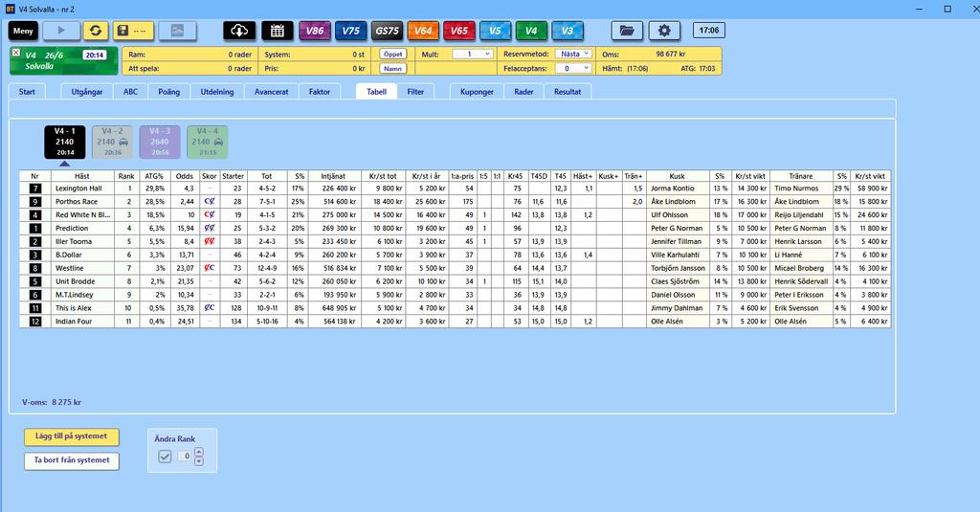Select the V65 game button
The height and width of the screenshot is (512, 980).
(459, 31)
